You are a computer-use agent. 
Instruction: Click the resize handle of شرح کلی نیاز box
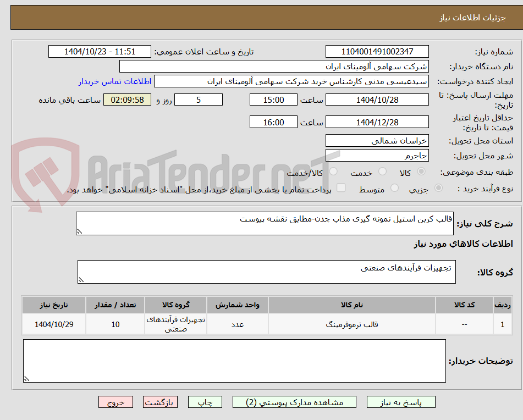(79, 231)
